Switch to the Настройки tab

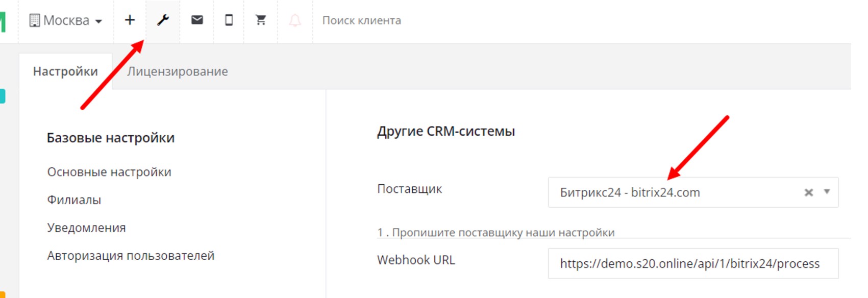pyautogui.click(x=65, y=71)
